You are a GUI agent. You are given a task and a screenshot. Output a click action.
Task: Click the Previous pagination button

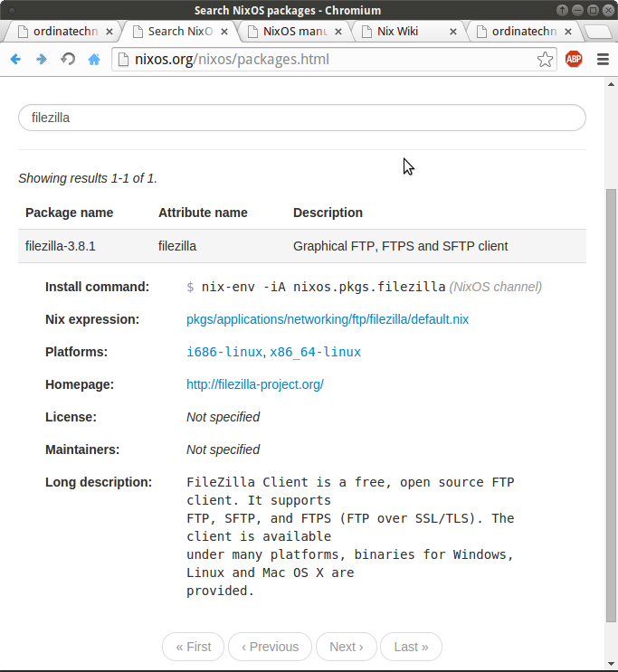[x=270, y=647]
